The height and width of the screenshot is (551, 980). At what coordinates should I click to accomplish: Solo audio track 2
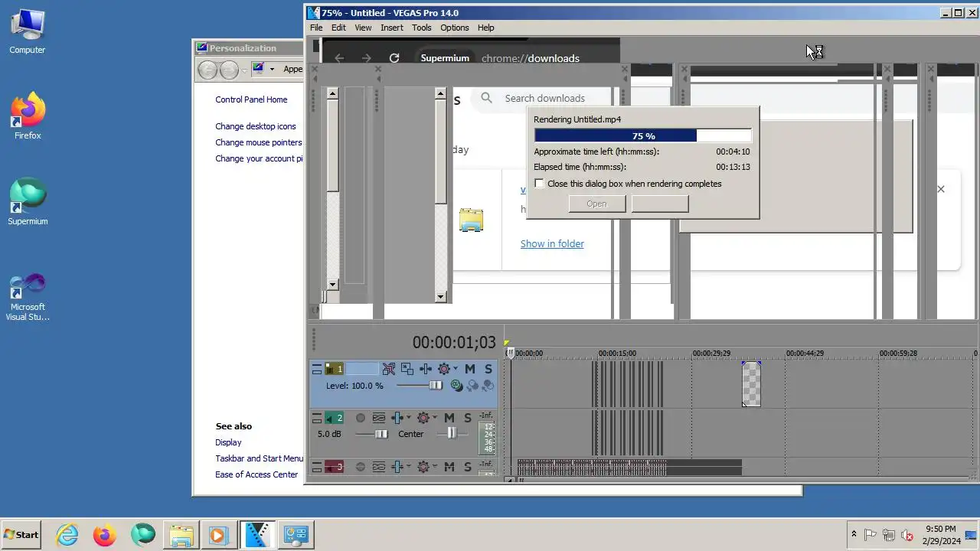(468, 418)
